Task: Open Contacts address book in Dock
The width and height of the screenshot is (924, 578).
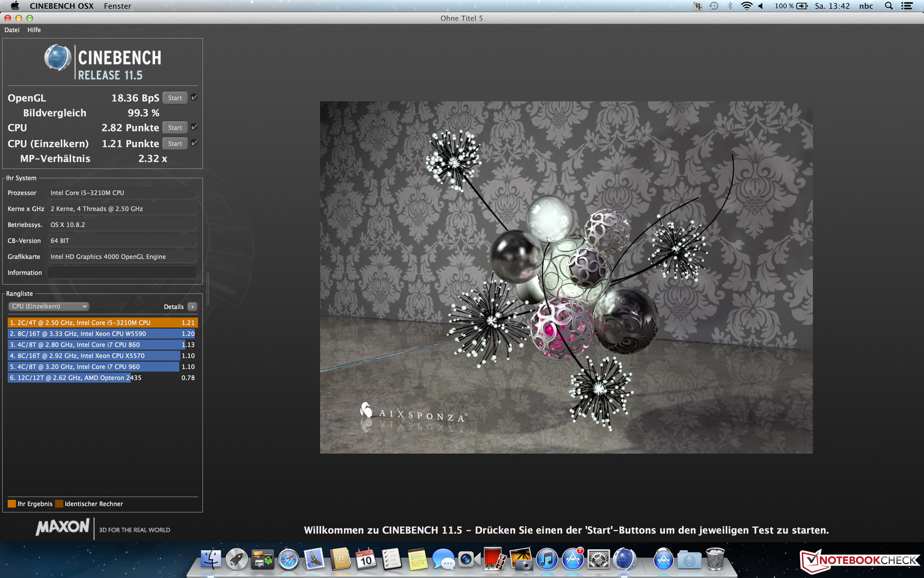Action: [340, 560]
